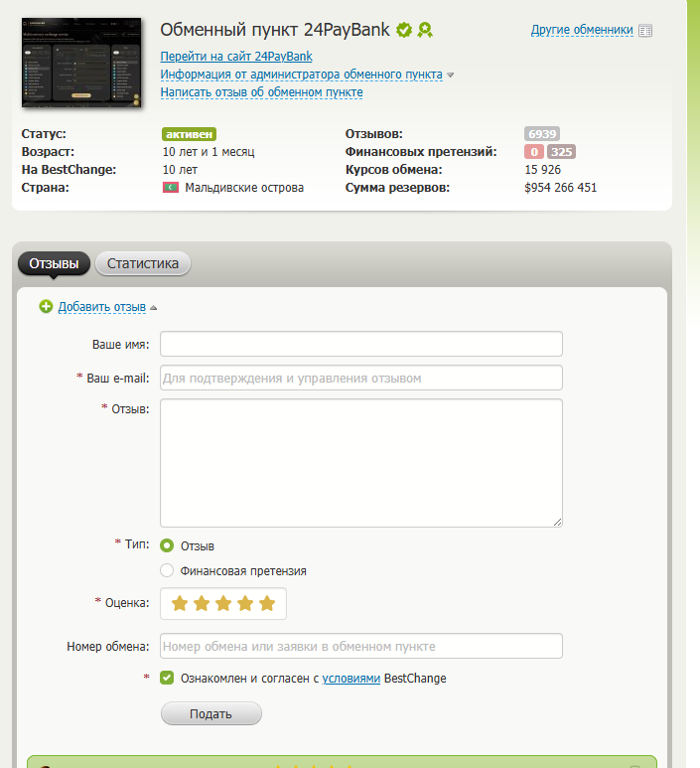Click the Мальдивские острова country text
Screen dimensions: 700x768
click(244, 188)
